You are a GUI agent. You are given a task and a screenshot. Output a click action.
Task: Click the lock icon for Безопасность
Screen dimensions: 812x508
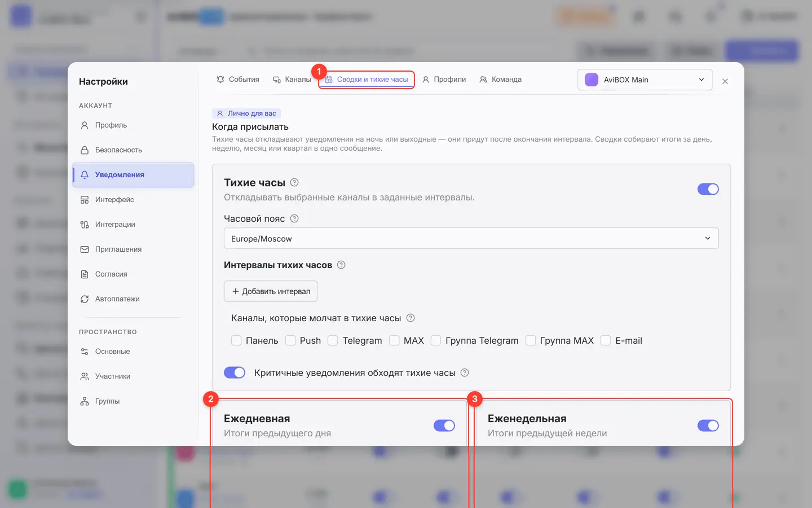[85, 150]
